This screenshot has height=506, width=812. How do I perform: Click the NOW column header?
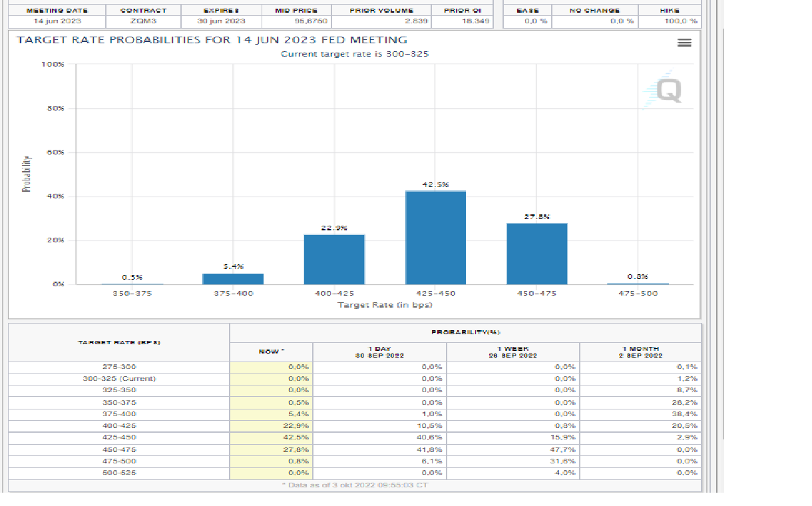tap(271, 352)
